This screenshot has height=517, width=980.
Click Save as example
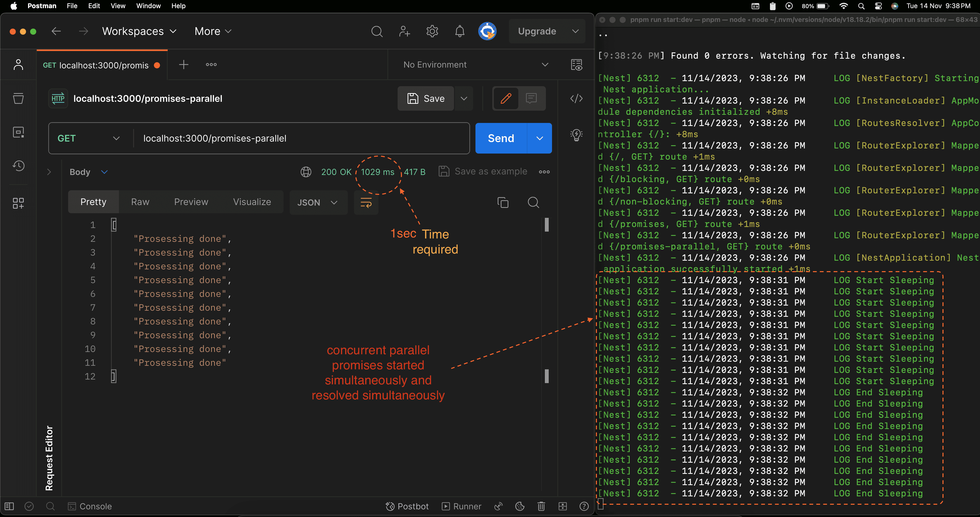[483, 171]
